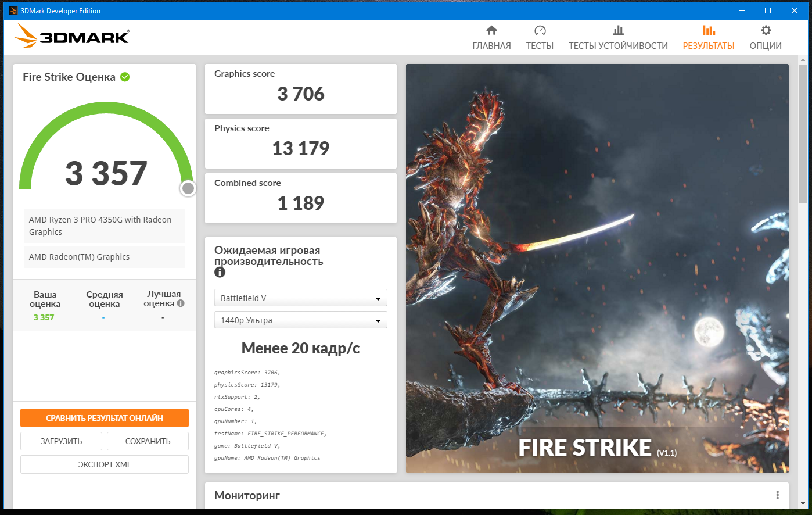Click the physicsScore: 13179 debug line
The image size is (812, 515).
coord(247,385)
